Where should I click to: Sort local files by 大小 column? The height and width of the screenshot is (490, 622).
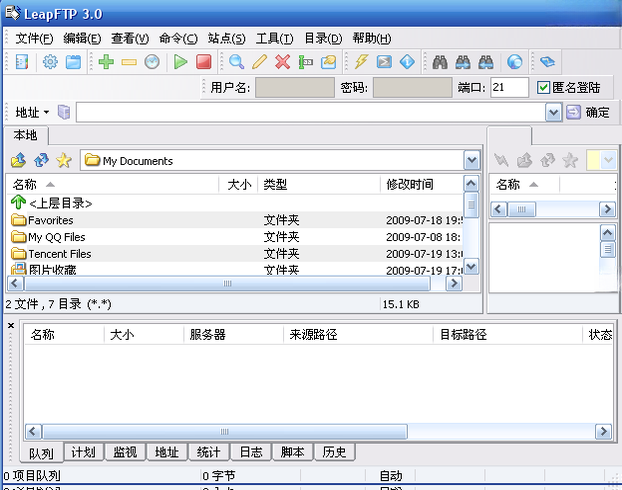pyautogui.click(x=238, y=184)
